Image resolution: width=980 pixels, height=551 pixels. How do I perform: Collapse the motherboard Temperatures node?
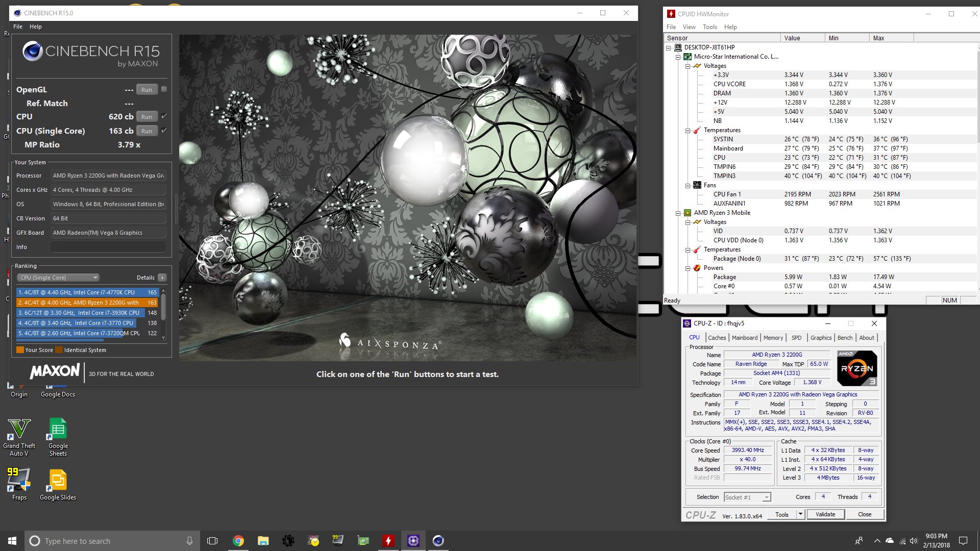[688, 130]
